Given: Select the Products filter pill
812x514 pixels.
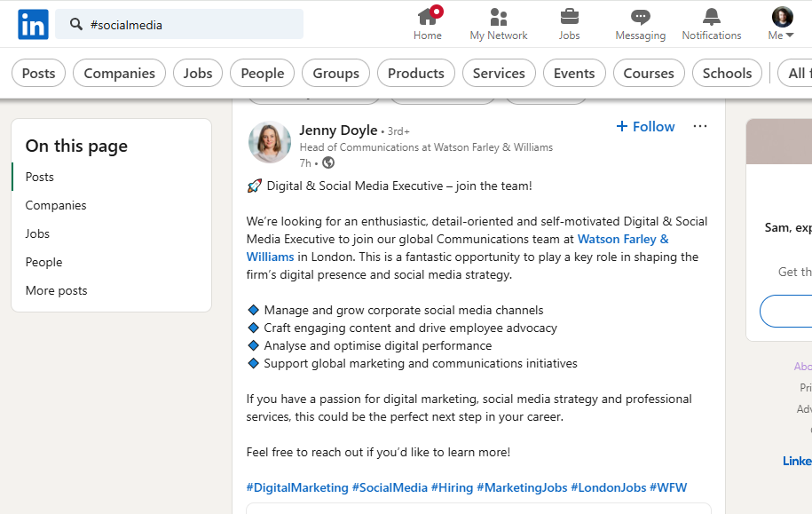Looking at the screenshot, I should 416,73.
